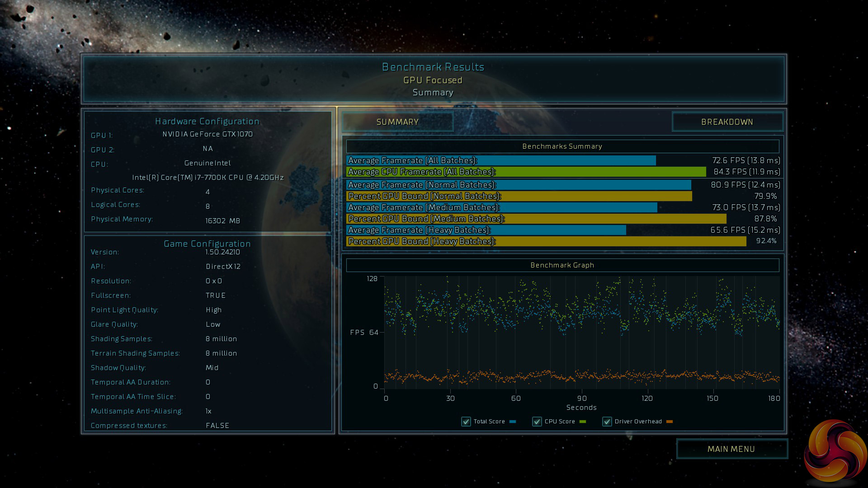Click the Hardware Configuration heading

(207, 121)
